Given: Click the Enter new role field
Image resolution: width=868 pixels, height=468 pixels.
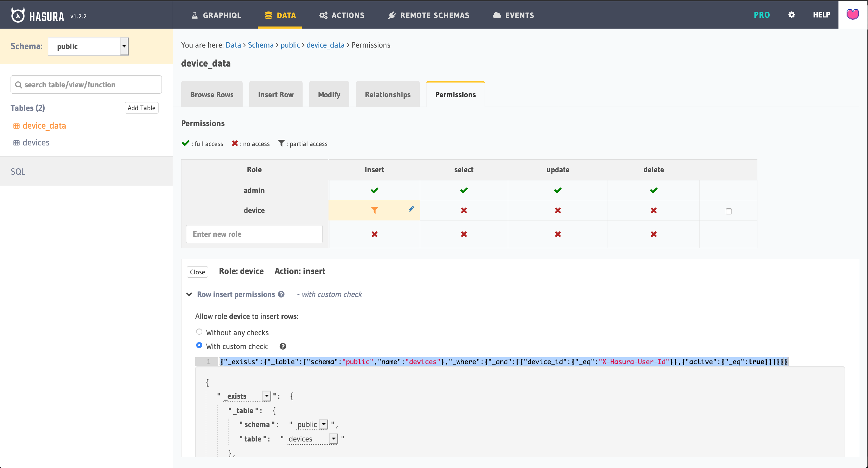Looking at the screenshot, I should coord(254,234).
